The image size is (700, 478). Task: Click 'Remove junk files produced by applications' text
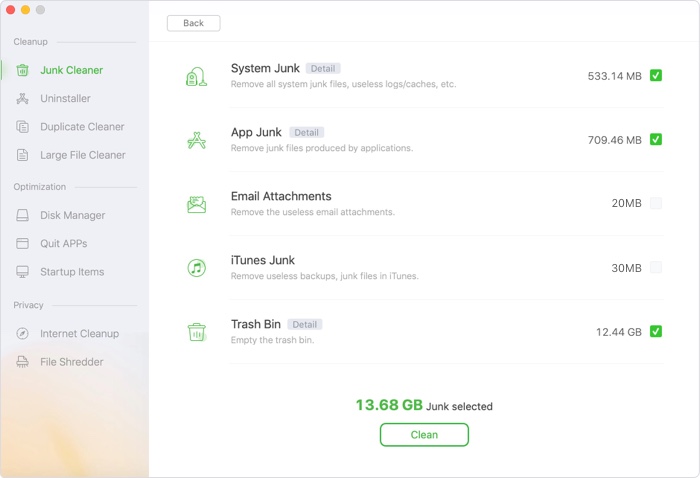(322, 148)
